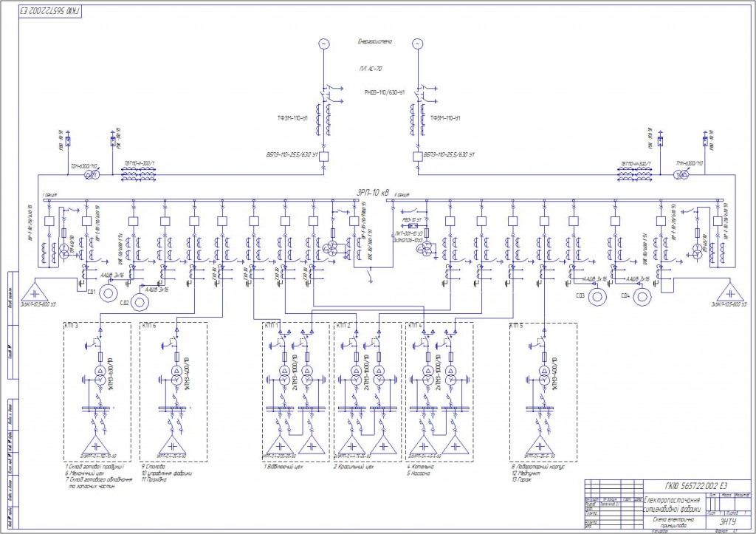Click the "1 Відбілюючий цех" caption

[x=283, y=467]
